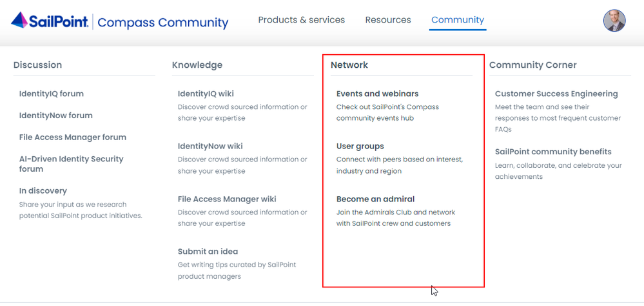Open the IdentityNow forum link

point(55,116)
